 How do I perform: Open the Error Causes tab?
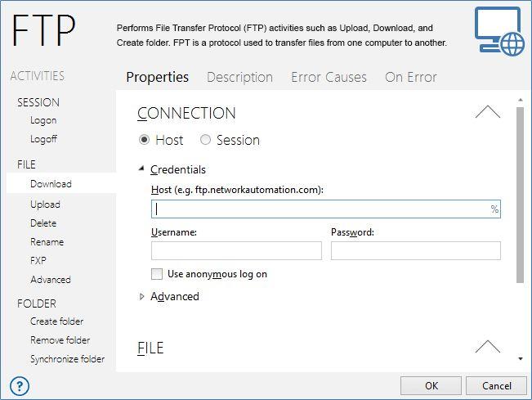click(329, 77)
